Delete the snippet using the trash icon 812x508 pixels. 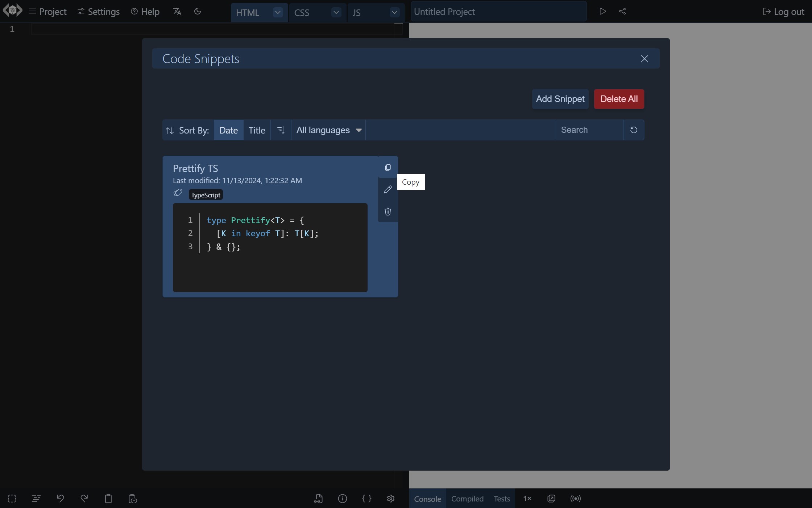(x=388, y=212)
